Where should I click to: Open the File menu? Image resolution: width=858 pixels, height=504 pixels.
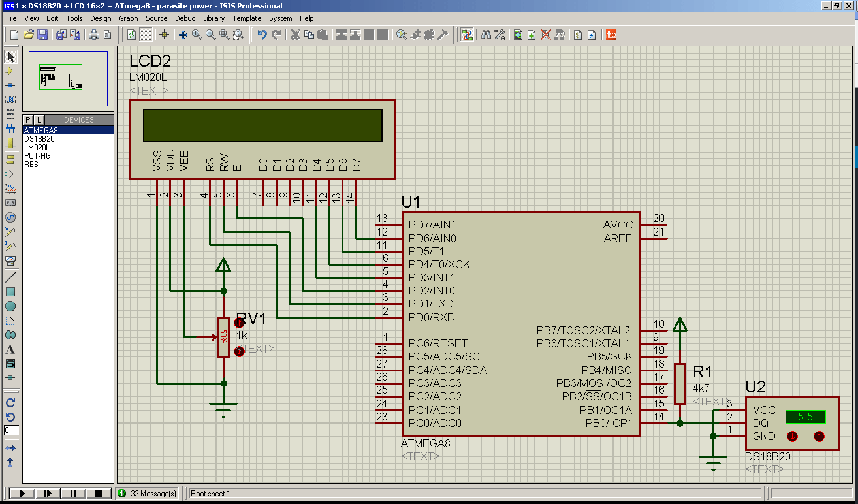tap(11, 18)
